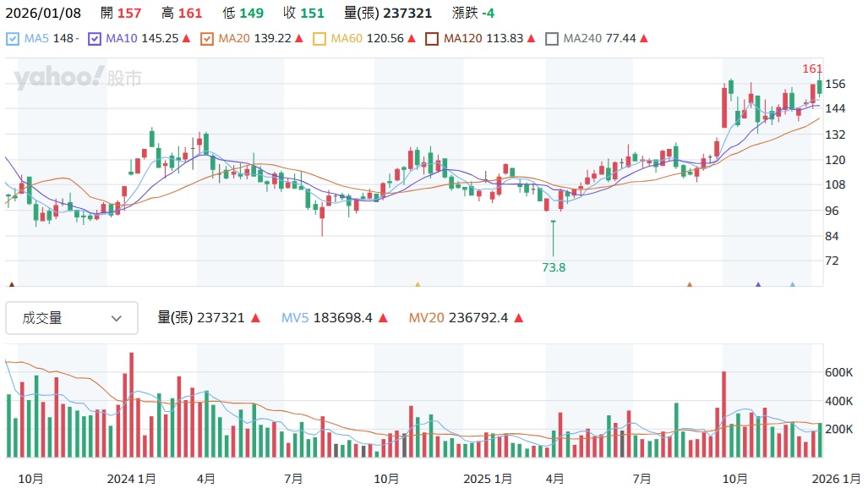Click the 73.8 lowest price label

[x=554, y=267]
